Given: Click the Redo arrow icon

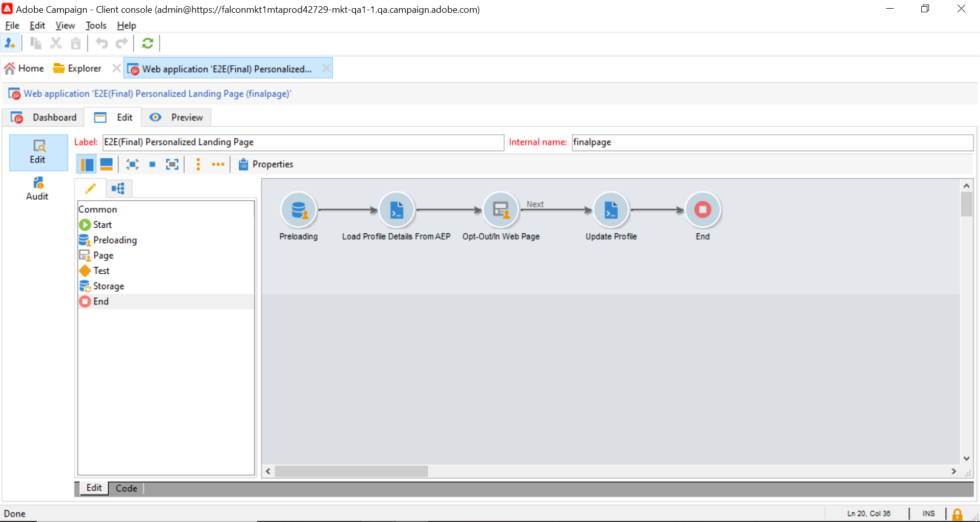Looking at the screenshot, I should pyautogui.click(x=122, y=43).
